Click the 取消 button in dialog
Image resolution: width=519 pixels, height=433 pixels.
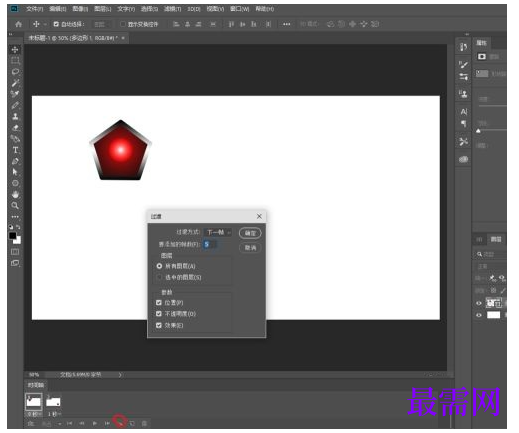[x=250, y=248]
